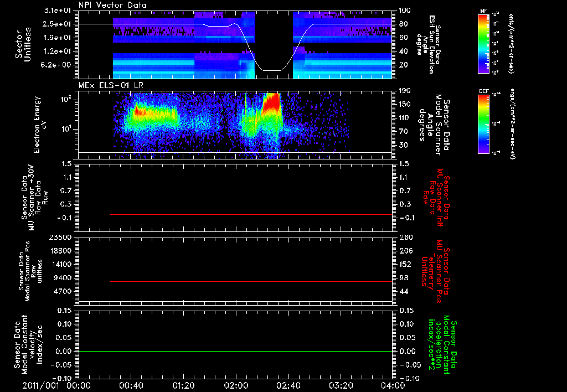The image size is (567, 392).
Task: Click the green velocity line at zero
Action: [235, 351]
